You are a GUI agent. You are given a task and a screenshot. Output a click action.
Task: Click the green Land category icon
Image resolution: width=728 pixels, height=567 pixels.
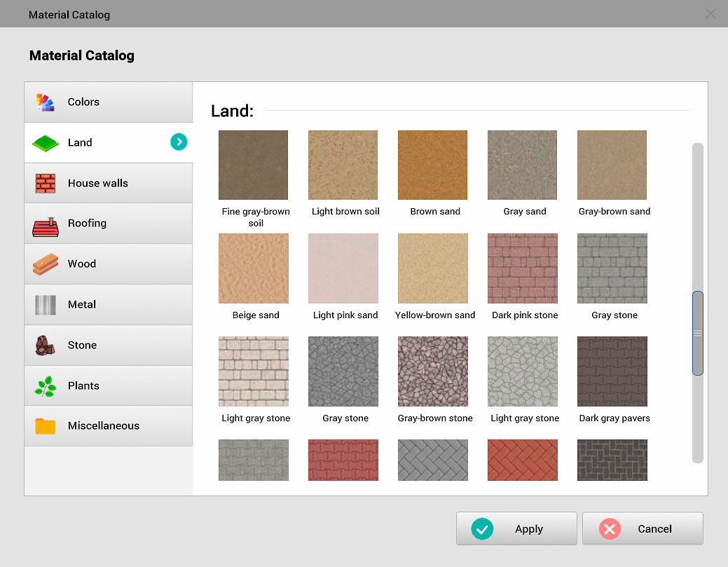coord(46,143)
